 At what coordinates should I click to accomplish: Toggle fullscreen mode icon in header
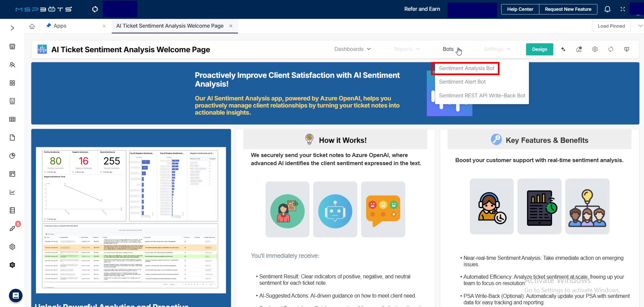[623, 9]
